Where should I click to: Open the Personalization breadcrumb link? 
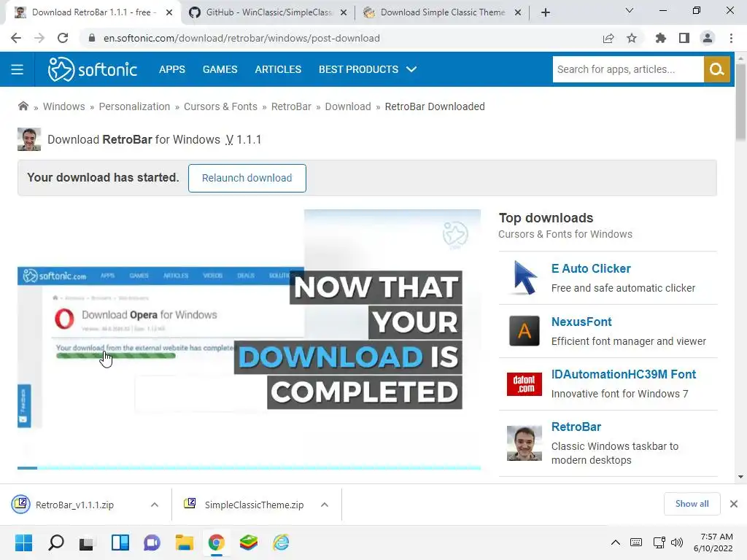pyautogui.click(x=134, y=106)
